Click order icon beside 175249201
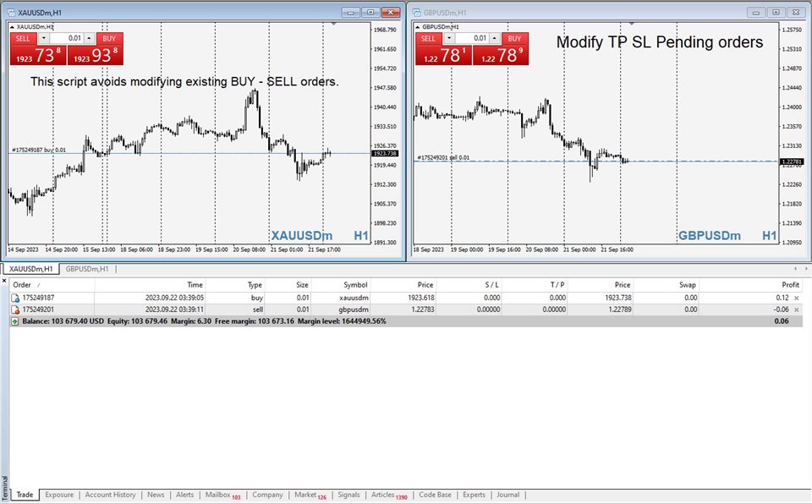The image size is (812, 504). pyautogui.click(x=15, y=310)
